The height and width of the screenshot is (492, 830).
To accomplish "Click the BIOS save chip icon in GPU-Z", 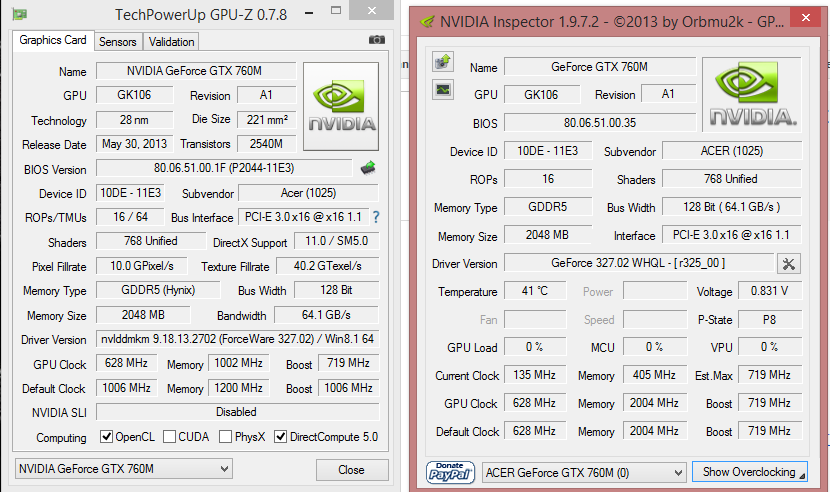I will 368,168.
